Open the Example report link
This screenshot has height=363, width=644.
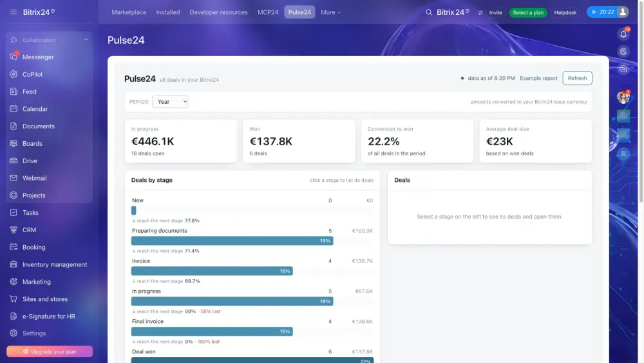(538, 78)
